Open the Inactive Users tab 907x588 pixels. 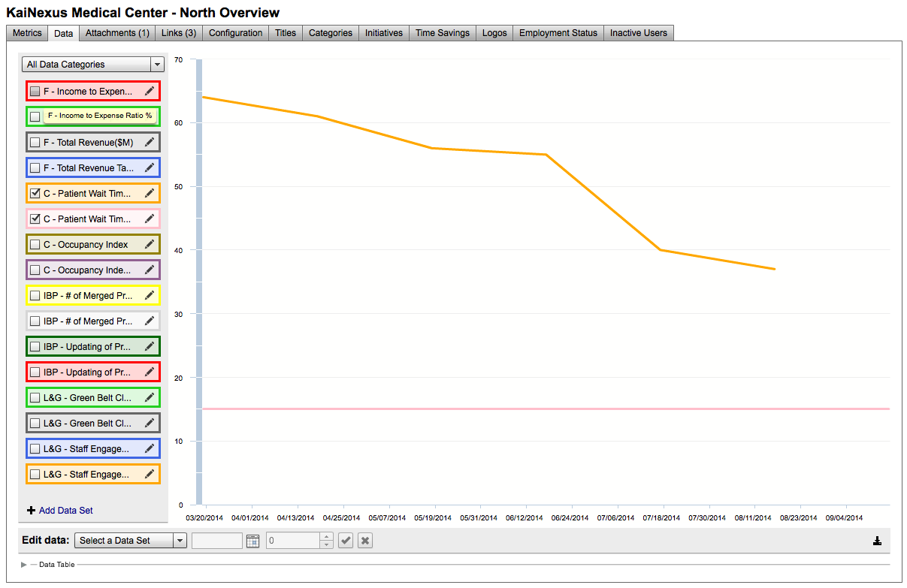point(639,33)
